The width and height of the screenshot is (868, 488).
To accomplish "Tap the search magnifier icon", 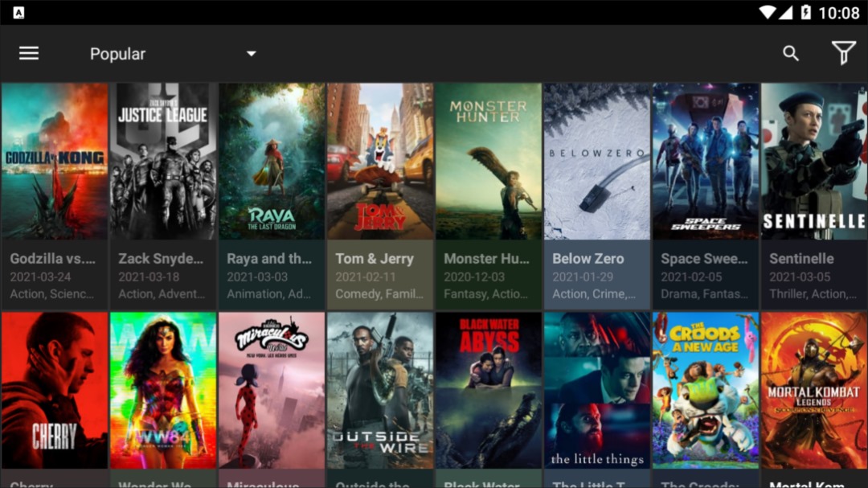I will [791, 54].
